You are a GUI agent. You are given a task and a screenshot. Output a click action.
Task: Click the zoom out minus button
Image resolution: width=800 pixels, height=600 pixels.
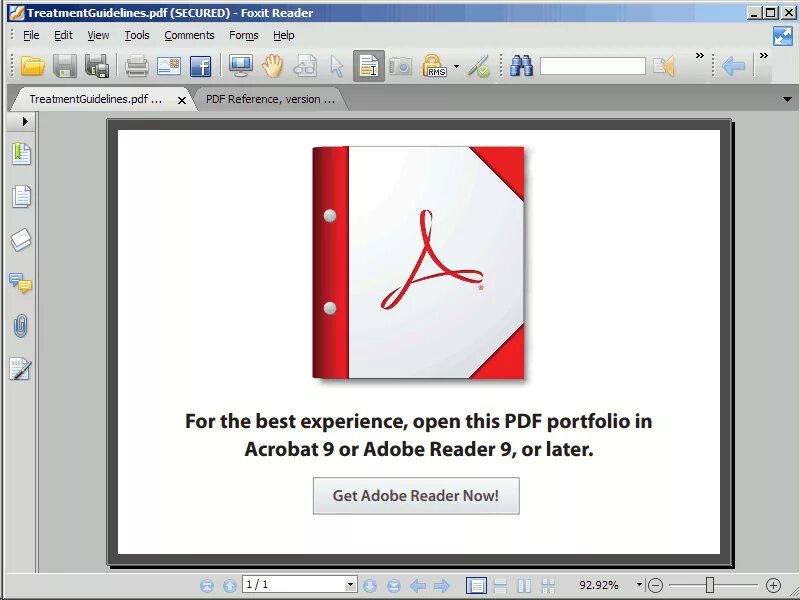pos(656,585)
